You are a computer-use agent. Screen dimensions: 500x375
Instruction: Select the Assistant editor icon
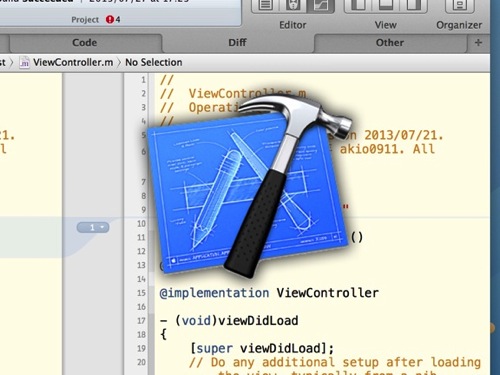point(293,5)
